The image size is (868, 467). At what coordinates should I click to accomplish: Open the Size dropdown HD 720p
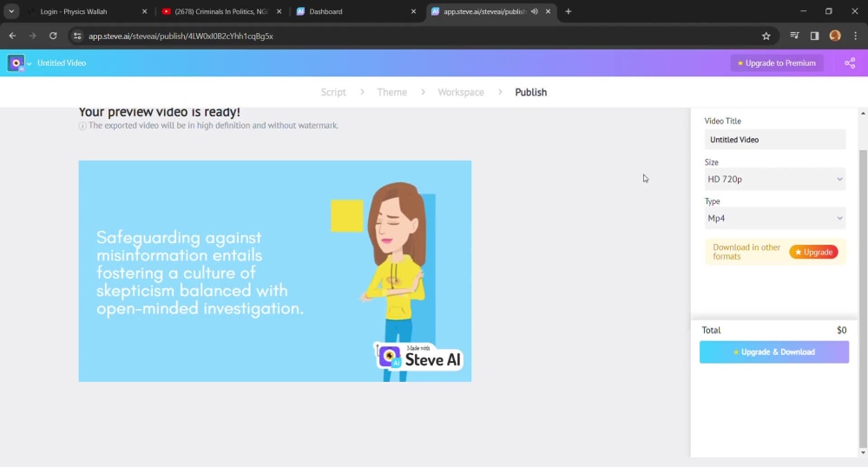774,180
